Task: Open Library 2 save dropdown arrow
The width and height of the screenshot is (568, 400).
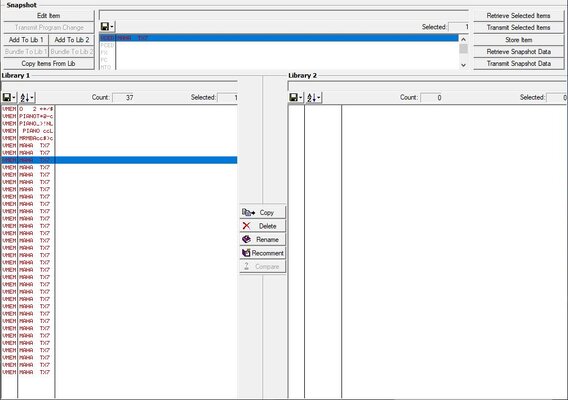Action: [301, 97]
